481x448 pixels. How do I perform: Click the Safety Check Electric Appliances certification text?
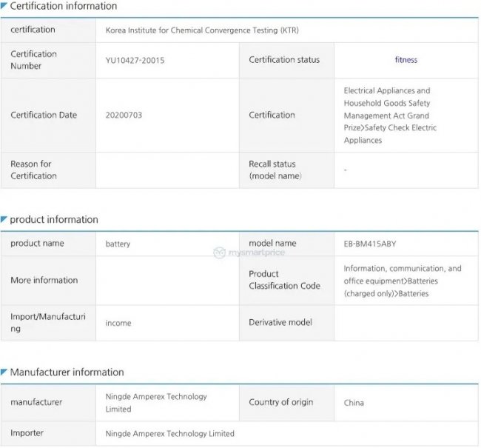click(x=390, y=133)
